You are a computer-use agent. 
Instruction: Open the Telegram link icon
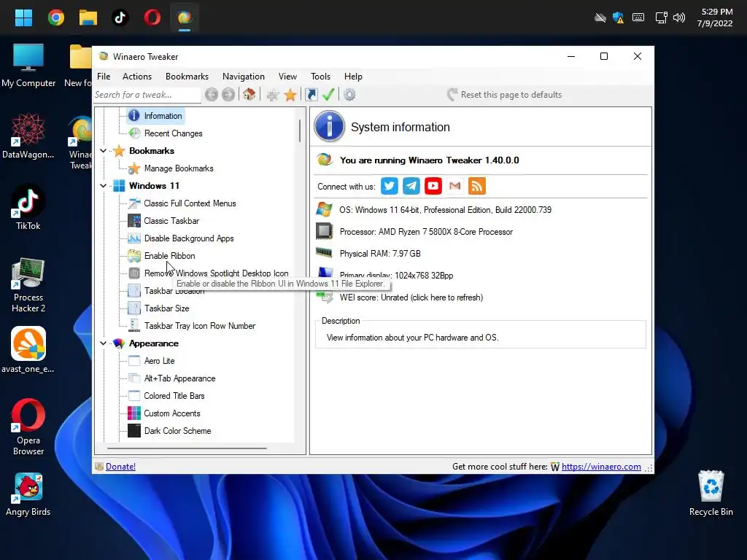tap(411, 186)
